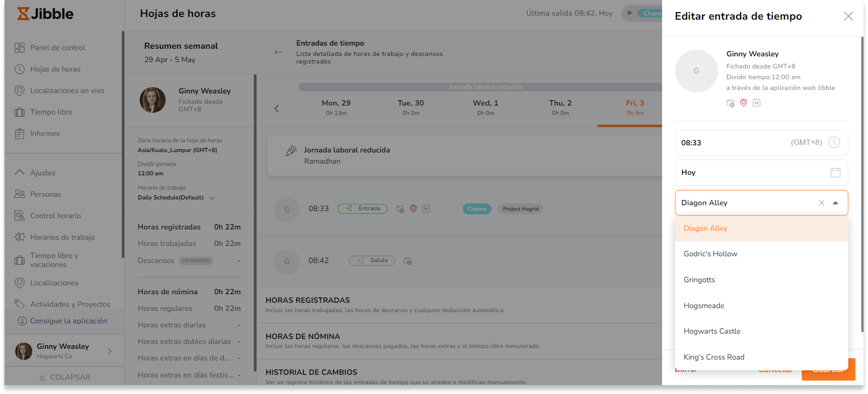Select Hogsmeade from location list
868x394 pixels.
point(761,306)
